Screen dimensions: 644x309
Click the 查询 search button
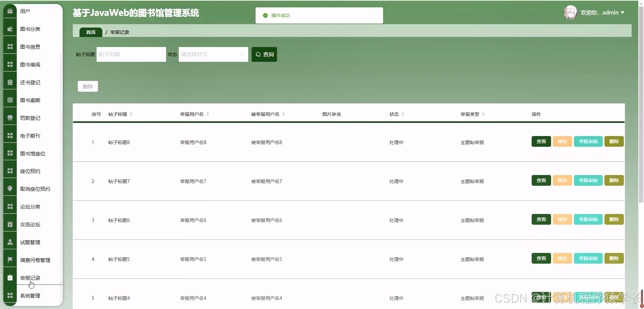click(264, 54)
